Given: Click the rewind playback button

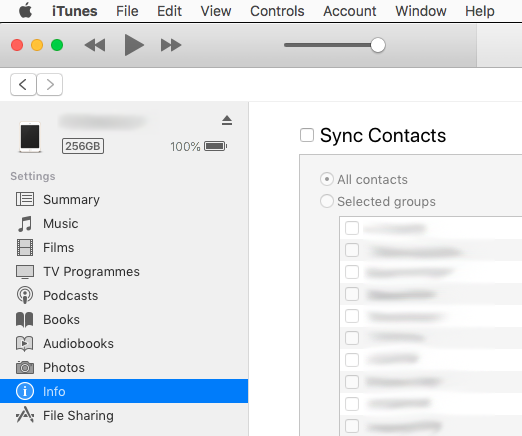Looking at the screenshot, I should [95, 45].
